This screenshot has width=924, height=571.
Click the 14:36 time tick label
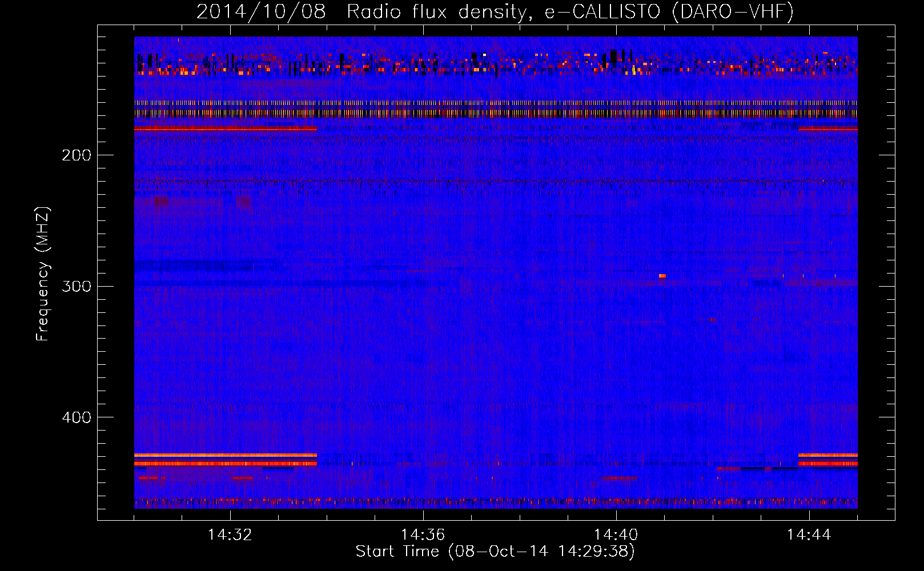423,535
